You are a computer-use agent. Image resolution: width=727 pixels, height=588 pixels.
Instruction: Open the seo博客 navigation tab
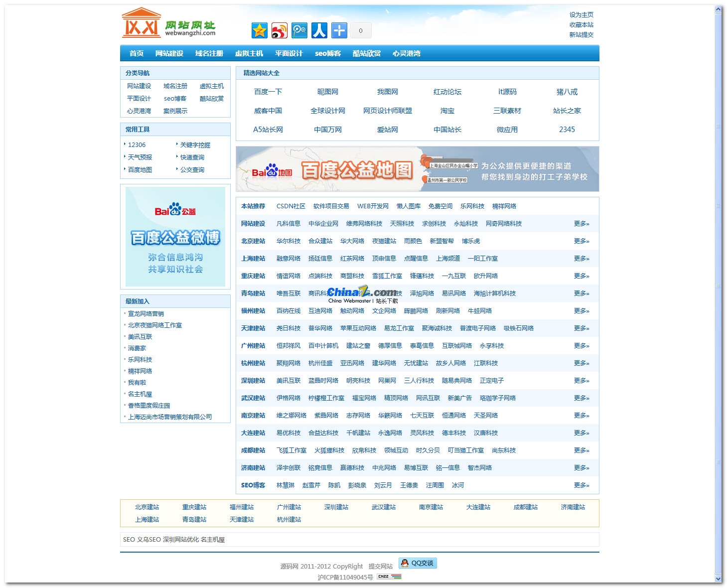coord(328,53)
